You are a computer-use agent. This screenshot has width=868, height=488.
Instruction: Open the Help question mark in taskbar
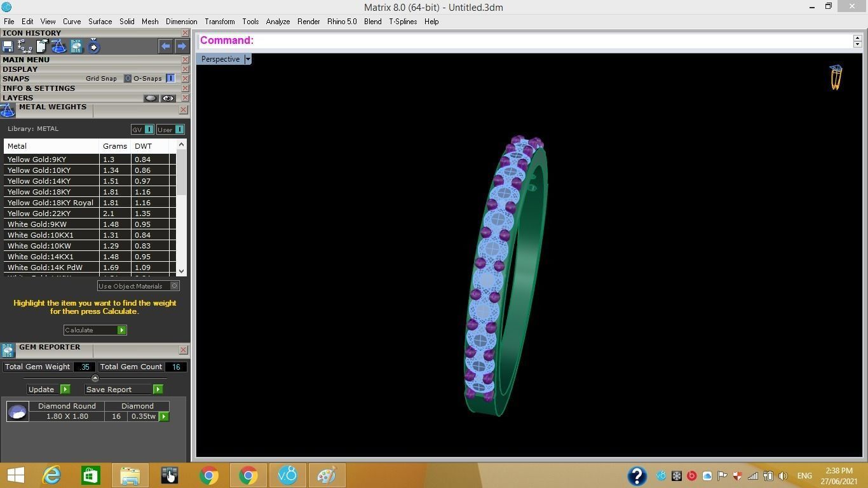[x=637, y=475]
